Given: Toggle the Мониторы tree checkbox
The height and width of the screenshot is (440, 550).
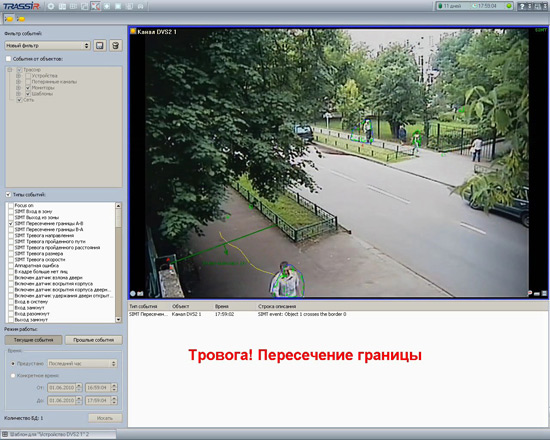Looking at the screenshot, I should pyautogui.click(x=28, y=88).
